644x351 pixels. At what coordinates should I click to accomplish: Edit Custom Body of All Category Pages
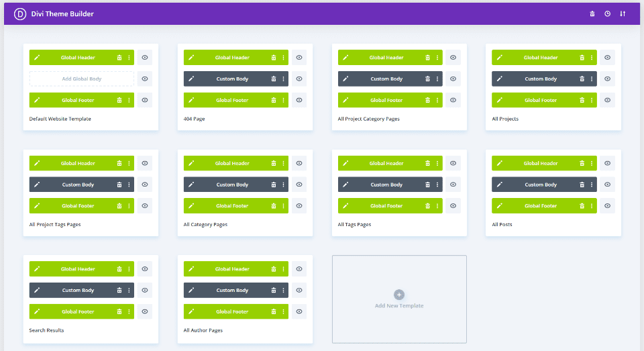click(191, 185)
